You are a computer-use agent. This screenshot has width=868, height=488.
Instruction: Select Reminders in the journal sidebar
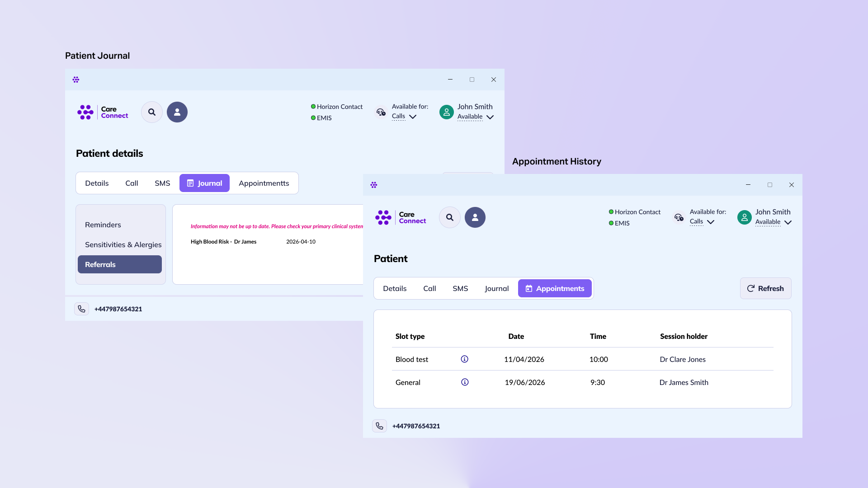tap(103, 225)
